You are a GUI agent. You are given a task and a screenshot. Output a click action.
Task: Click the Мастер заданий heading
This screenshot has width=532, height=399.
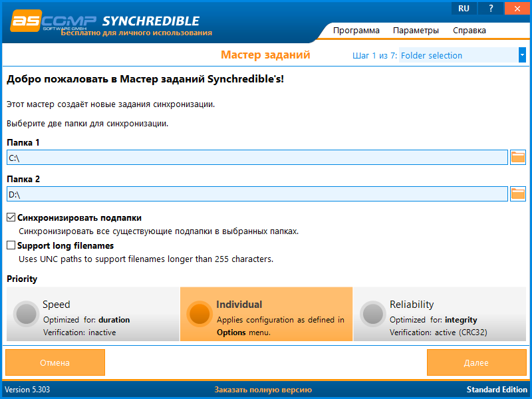coord(265,55)
